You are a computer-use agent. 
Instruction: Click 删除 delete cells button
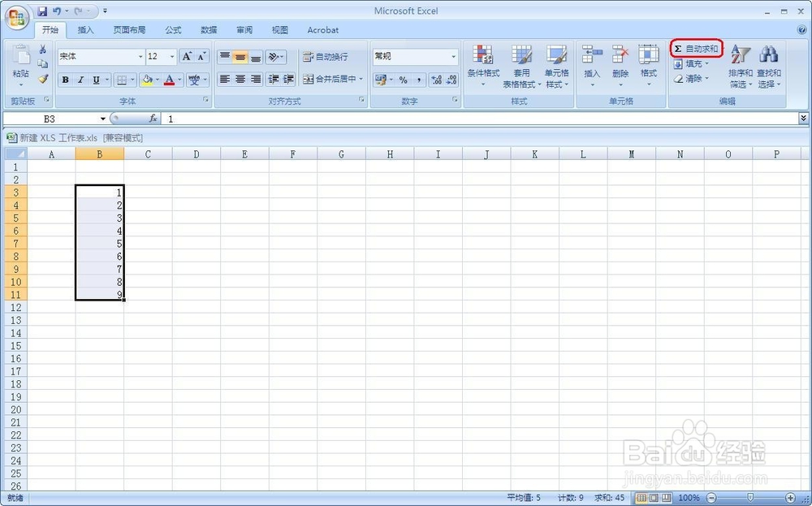point(620,66)
